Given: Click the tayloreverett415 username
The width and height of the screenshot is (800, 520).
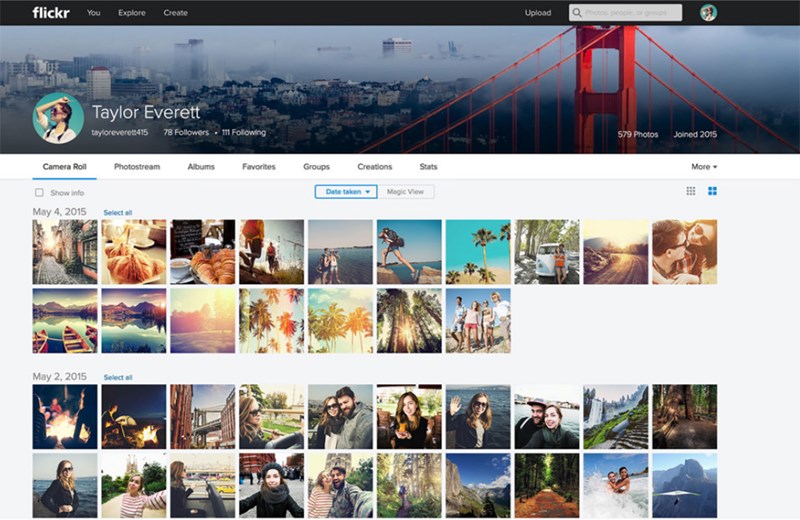Looking at the screenshot, I should [120, 132].
